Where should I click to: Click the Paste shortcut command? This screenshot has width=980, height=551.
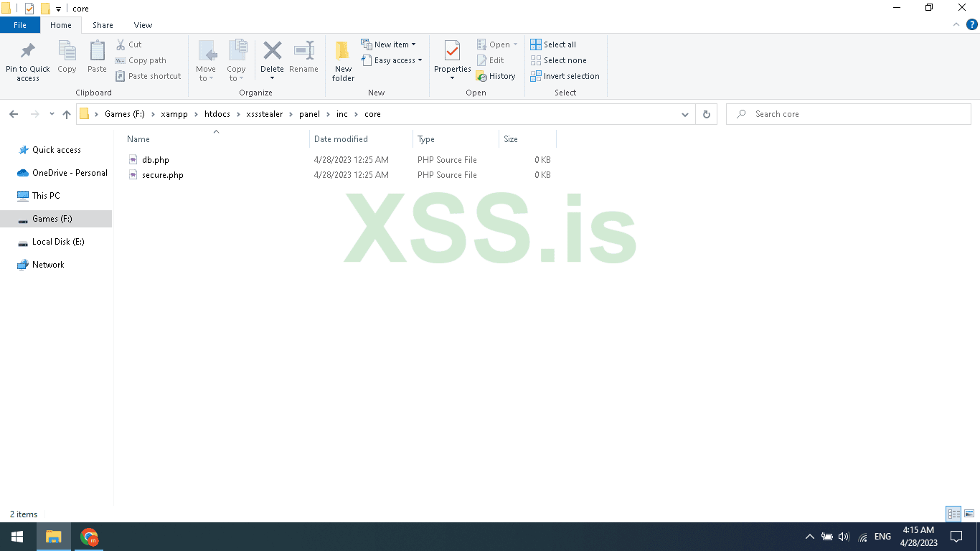[x=149, y=76]
